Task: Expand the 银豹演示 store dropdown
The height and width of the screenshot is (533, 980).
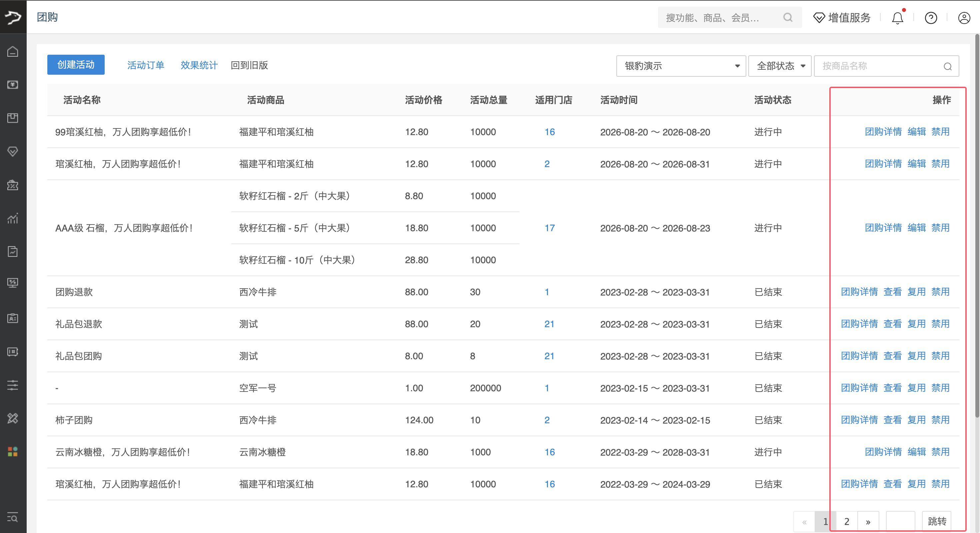Action: pyautogui.click(x=681, y=66)
